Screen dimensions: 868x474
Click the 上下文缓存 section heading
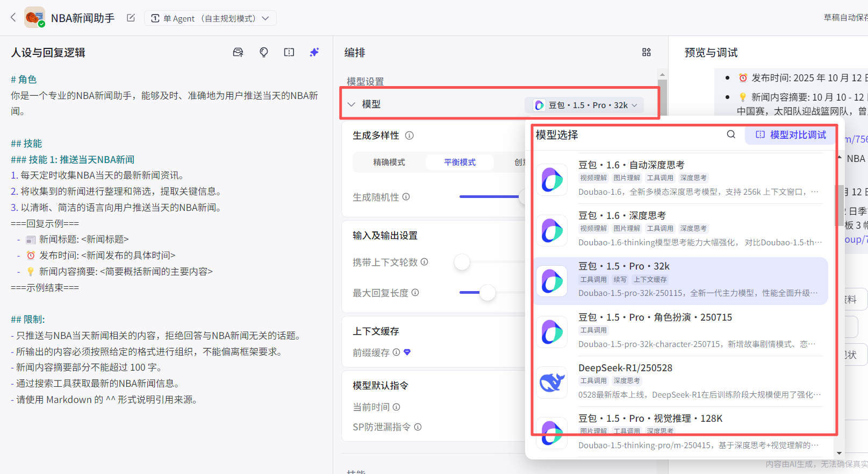376,331
